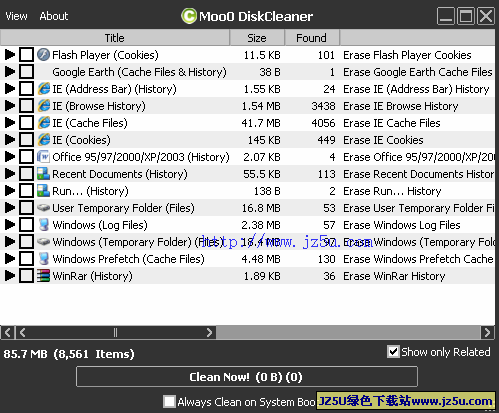Expand the IE (Browse History) row arrow
Viewport: 499px width, 413px height.
[x=10, y=106]
